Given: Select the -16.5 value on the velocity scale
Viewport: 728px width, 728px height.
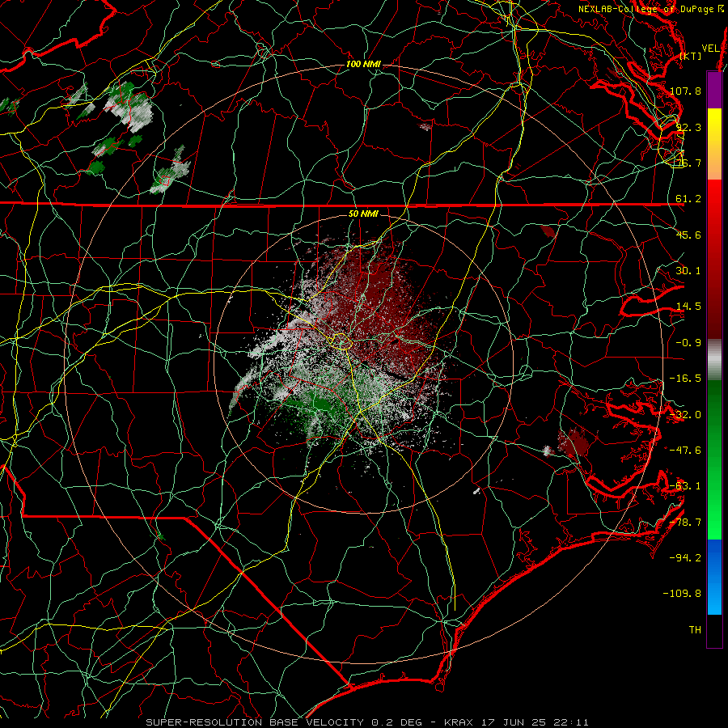Looking at the screenshot, I should [685, 379].
